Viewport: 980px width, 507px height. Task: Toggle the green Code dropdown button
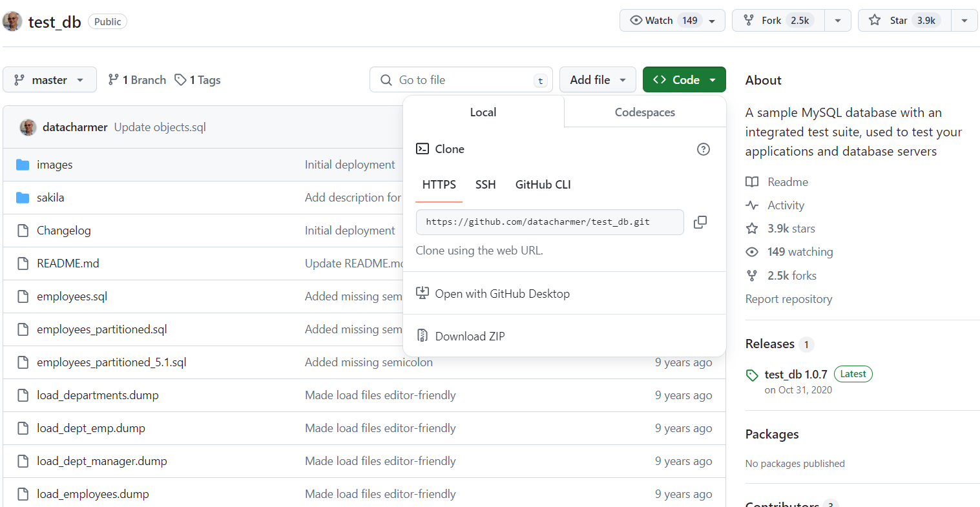[684, 80]
